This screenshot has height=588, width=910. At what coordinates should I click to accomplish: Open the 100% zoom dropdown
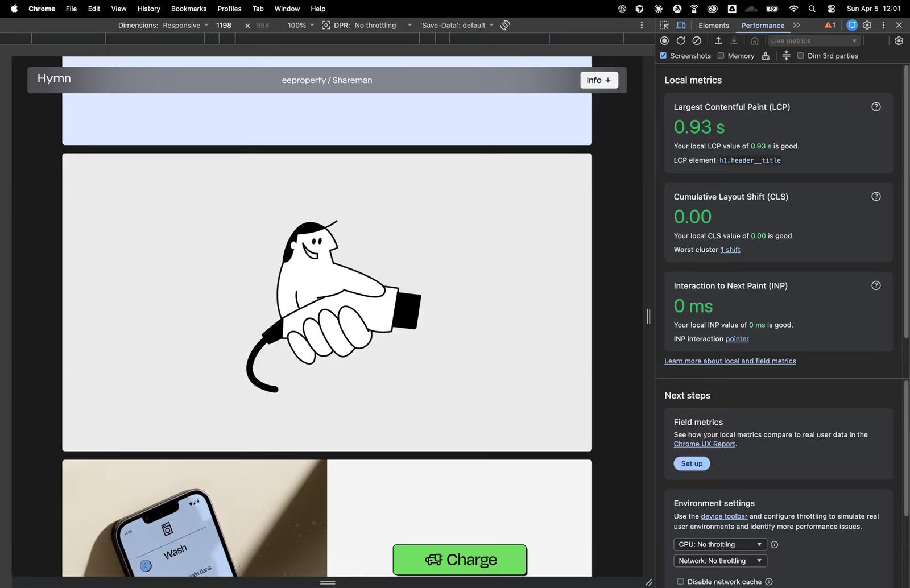[301, 25]
